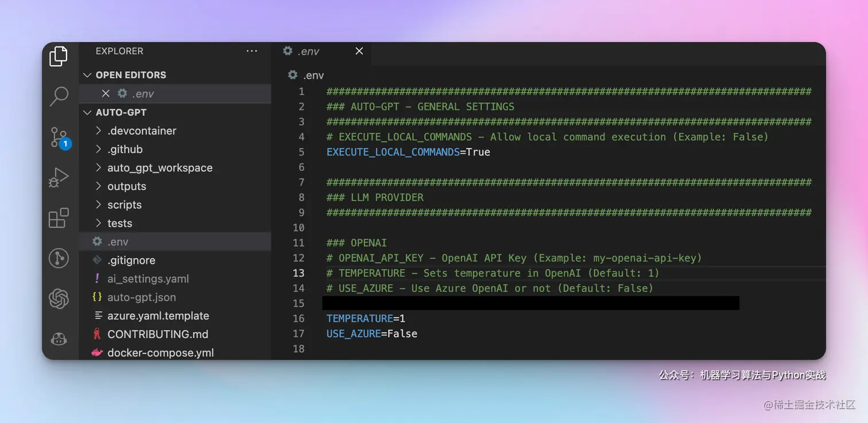The width and height of the screenshot is (868, 423).
Task: Click .env in the breadcrumb bar
Action: [313, 75]
